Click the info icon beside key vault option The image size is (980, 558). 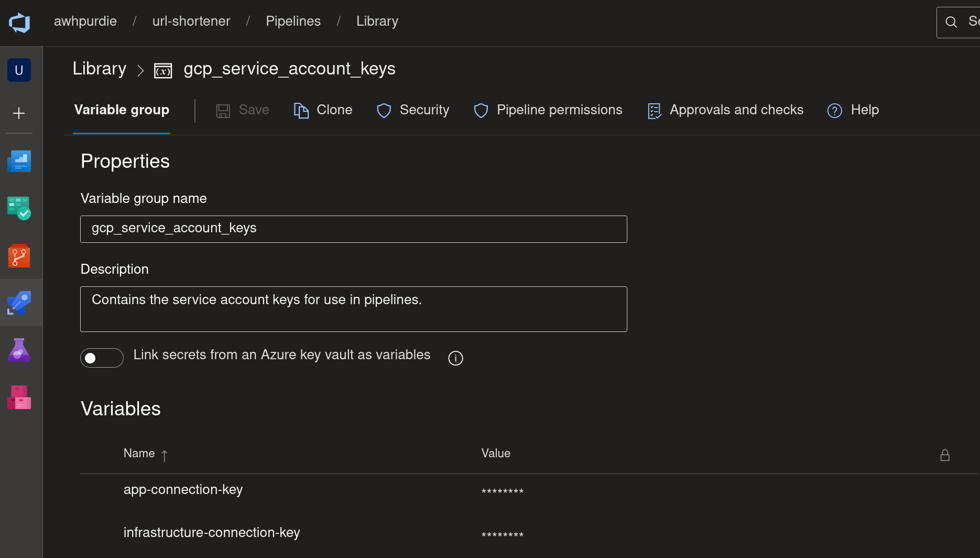coord(455,358)
